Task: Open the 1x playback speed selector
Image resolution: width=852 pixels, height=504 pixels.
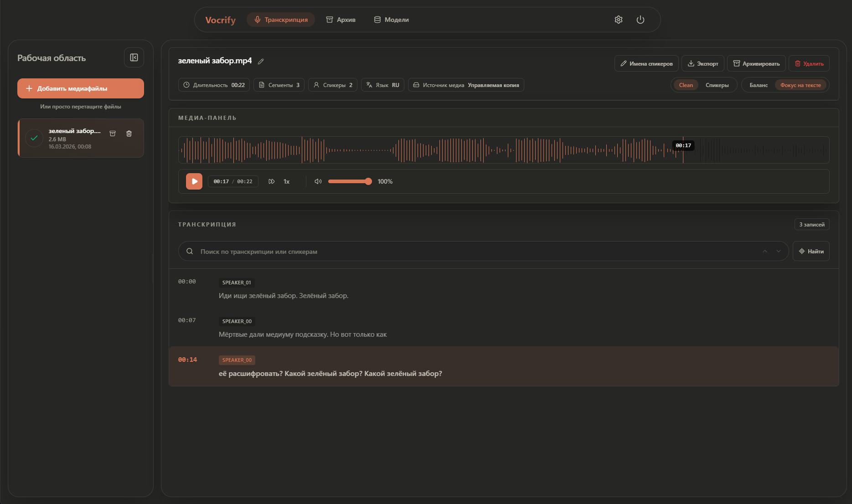Action: pos(286,181)
